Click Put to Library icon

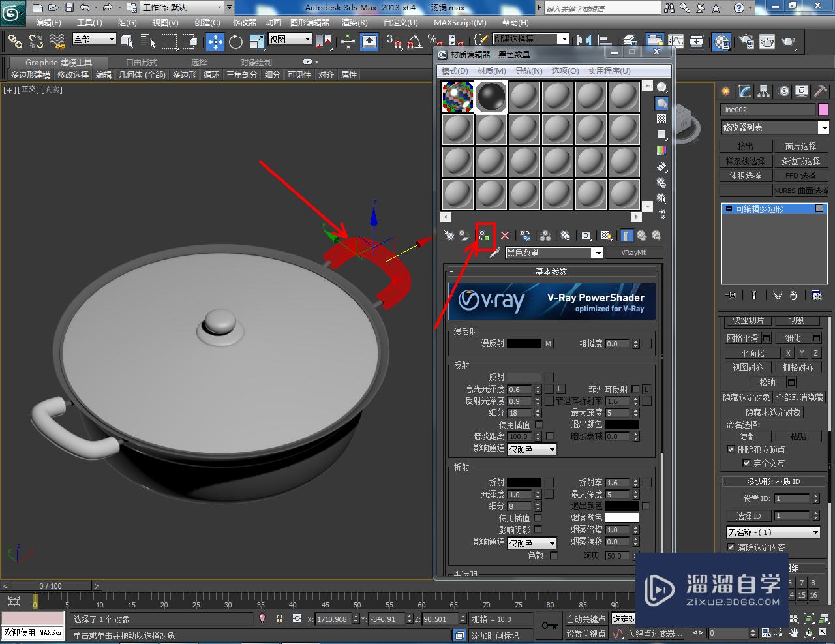coord(566,236)
